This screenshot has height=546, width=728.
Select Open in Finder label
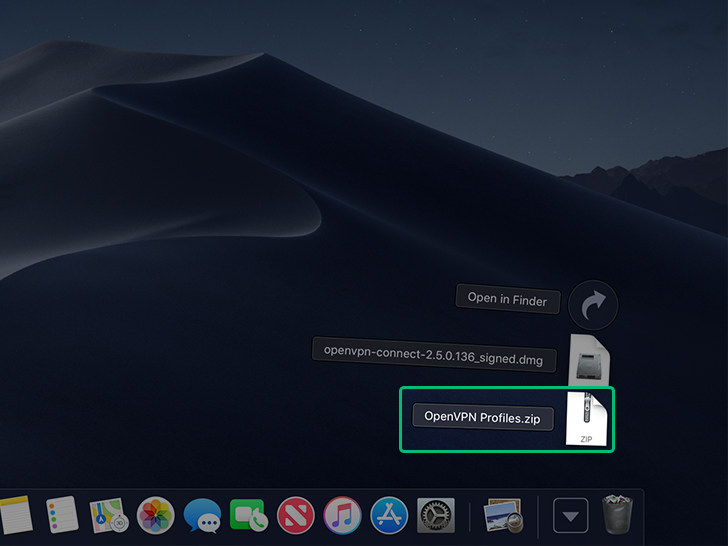507,299
